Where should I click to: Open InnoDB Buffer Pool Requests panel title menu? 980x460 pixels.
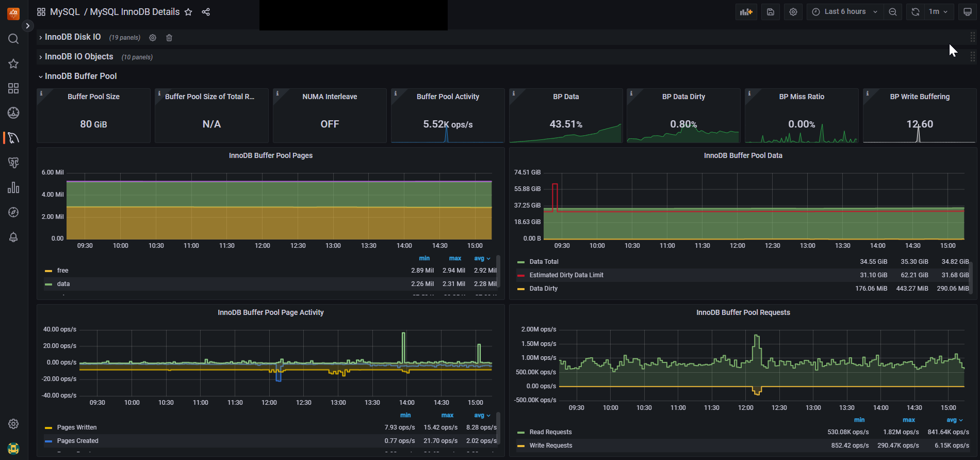coord(743,312)
